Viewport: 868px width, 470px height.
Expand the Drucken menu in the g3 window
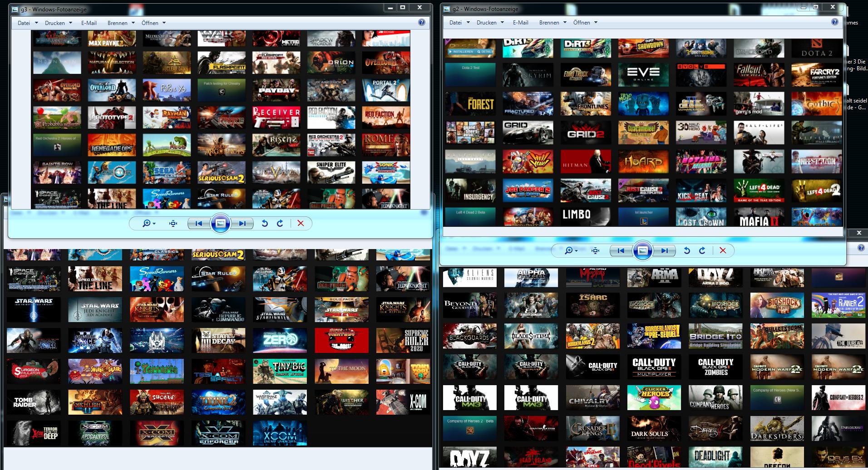58,23
